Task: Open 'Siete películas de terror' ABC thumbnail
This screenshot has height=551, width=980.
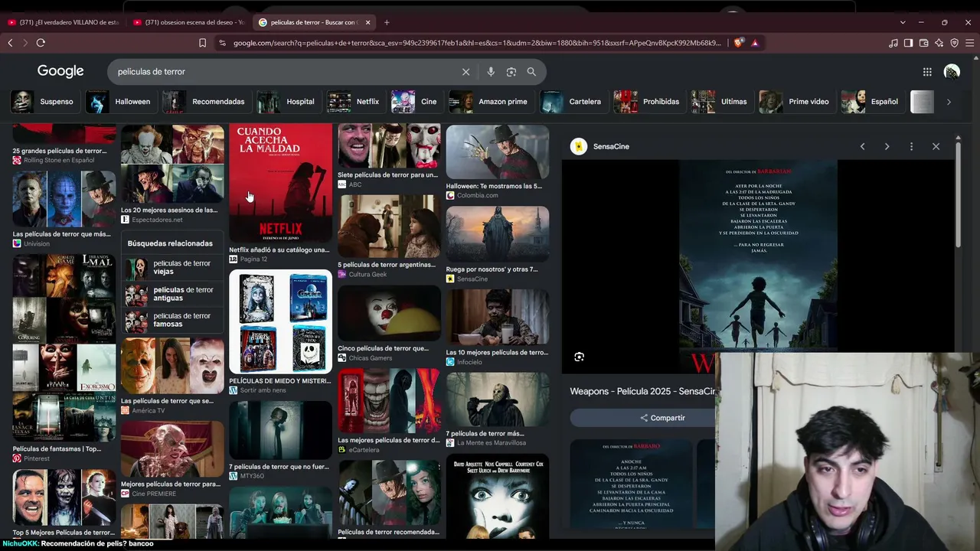Action: click(x=389, y=146)
